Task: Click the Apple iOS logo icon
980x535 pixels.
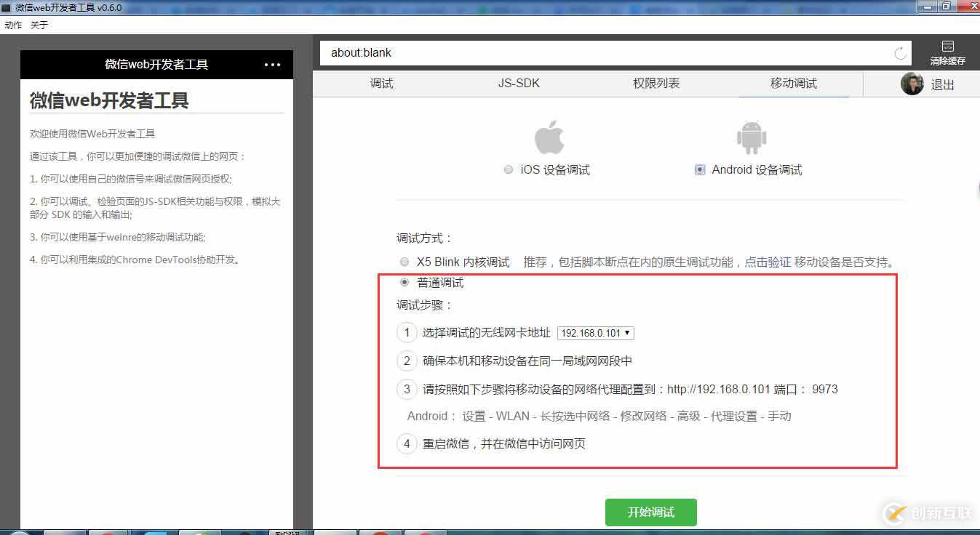Action: tap(549, 137)
